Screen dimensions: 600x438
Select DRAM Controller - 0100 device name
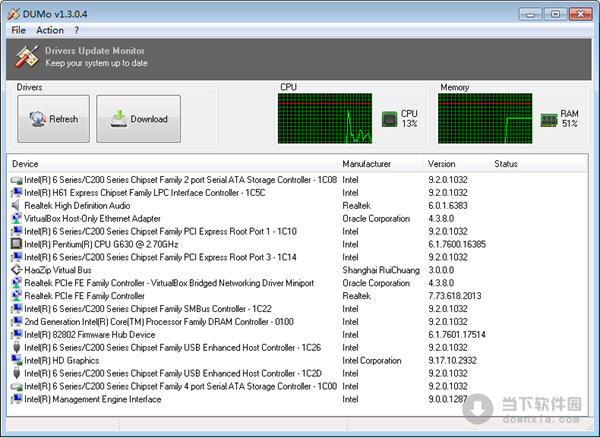tap(159, 321)
